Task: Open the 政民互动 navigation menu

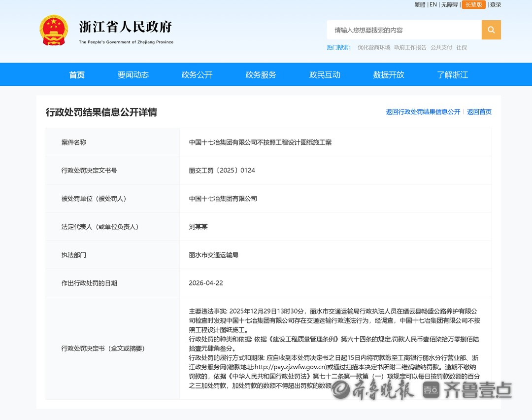Action: (325, 75)
